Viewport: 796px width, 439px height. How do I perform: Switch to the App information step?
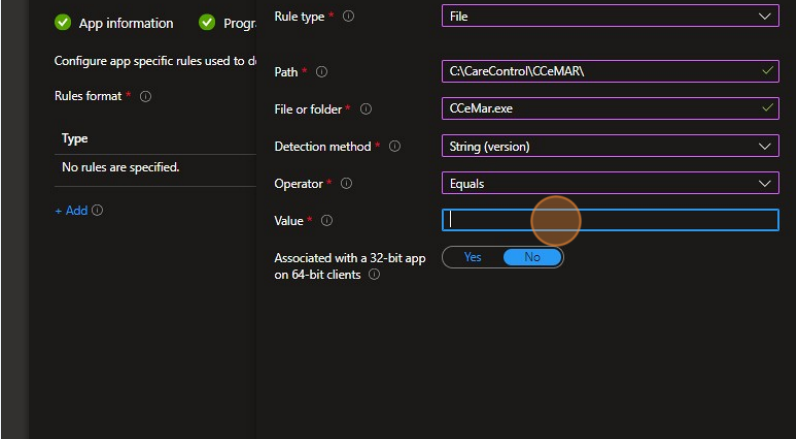[x=126, y=23]
